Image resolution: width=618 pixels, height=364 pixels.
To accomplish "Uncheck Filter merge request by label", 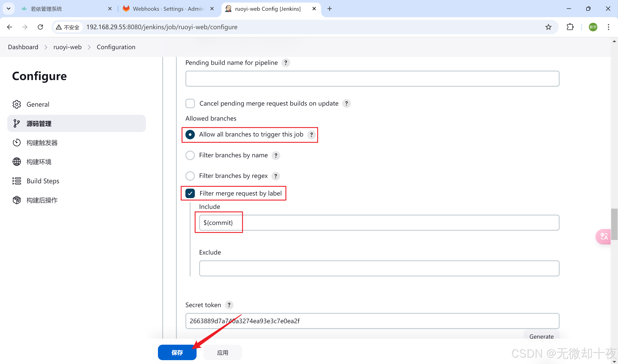I will 190,193.
